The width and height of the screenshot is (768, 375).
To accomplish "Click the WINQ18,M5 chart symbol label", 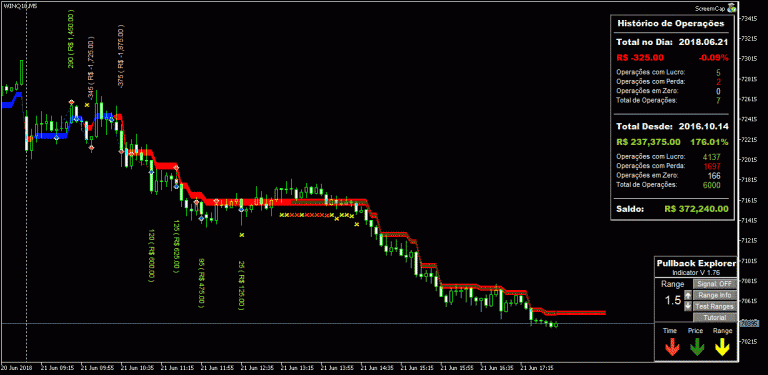I will (13, 4).
